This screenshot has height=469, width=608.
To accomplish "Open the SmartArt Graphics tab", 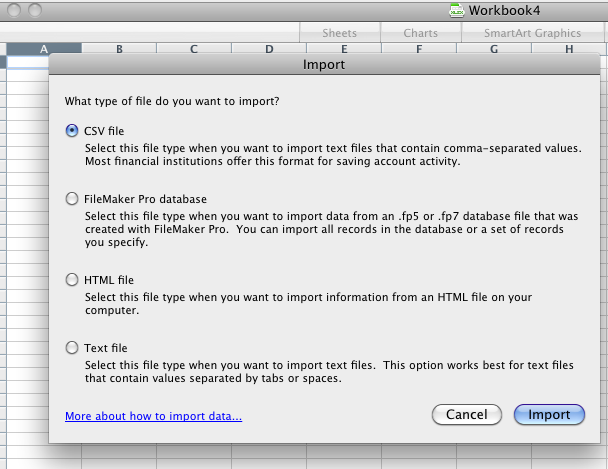I will point(532,33).
